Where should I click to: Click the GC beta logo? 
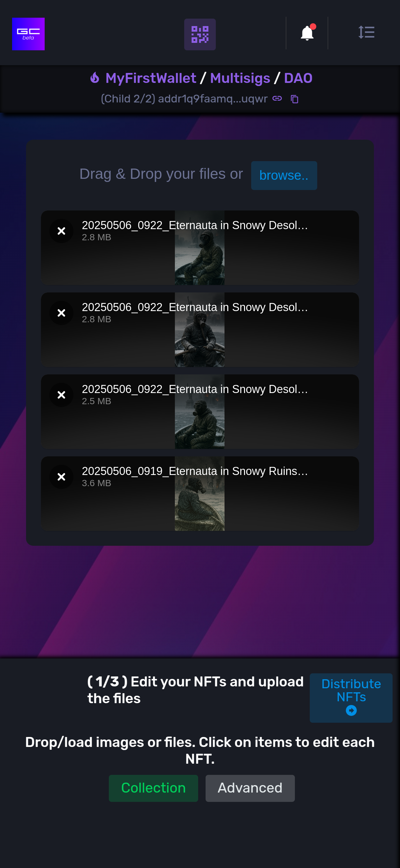click(x=28, y=34)
